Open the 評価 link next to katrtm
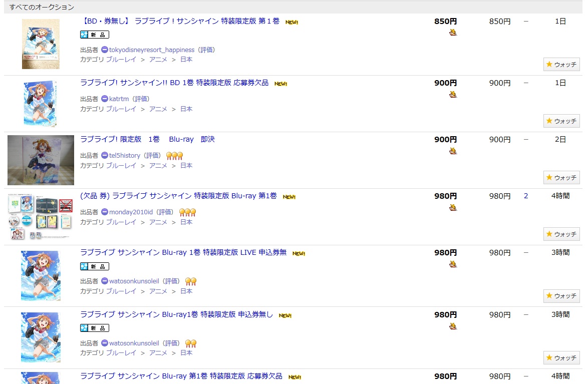Screen dimensions: 588x384 (x=141, y=99)
